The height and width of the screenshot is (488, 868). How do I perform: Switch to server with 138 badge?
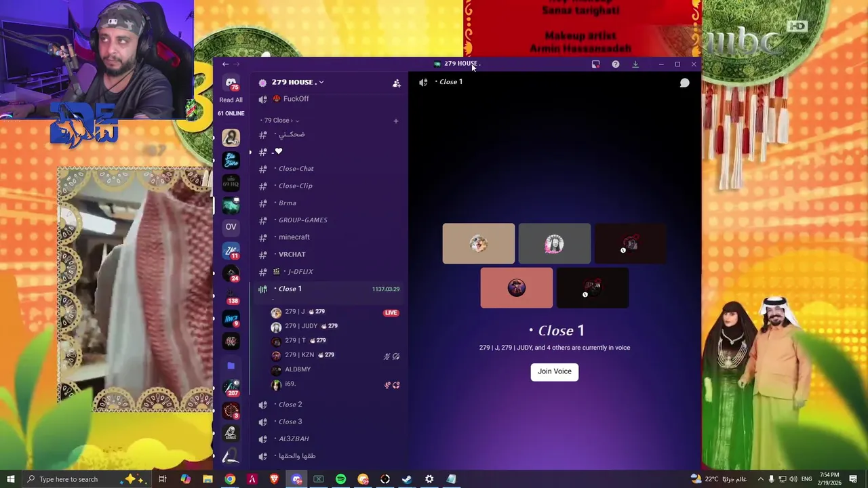[231, 296]
